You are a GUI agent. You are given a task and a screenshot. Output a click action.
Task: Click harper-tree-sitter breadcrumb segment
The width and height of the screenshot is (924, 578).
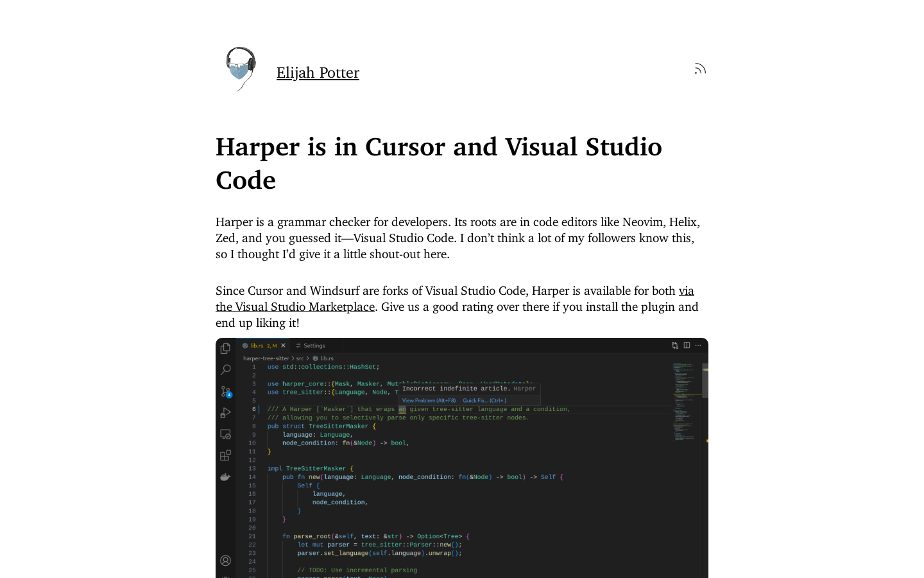266,358
